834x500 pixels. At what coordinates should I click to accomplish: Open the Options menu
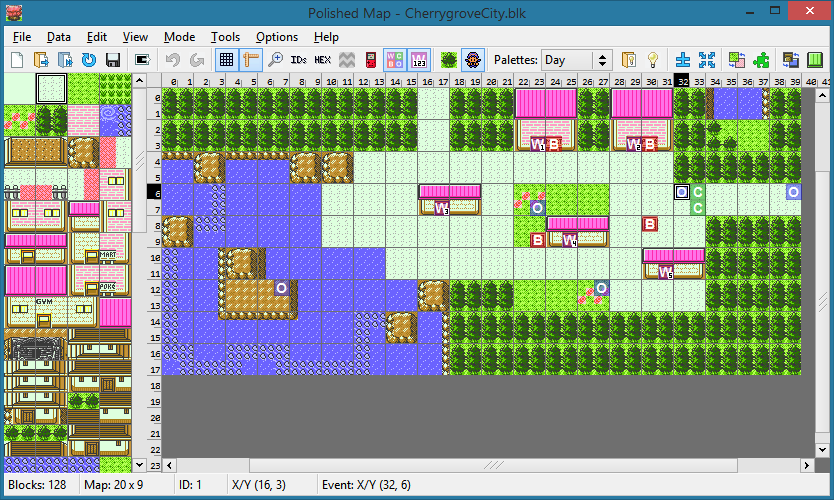tap(277, 37)
